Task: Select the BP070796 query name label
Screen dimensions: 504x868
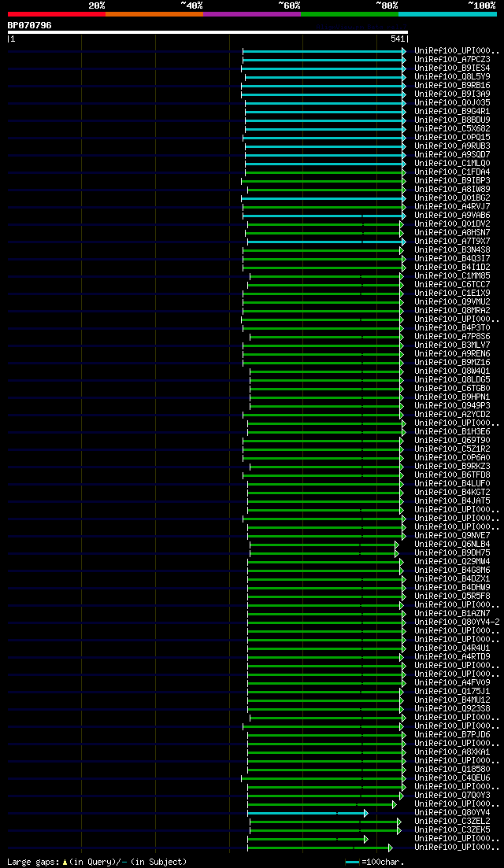Action: pyautogui.click(x=29, y=25)
